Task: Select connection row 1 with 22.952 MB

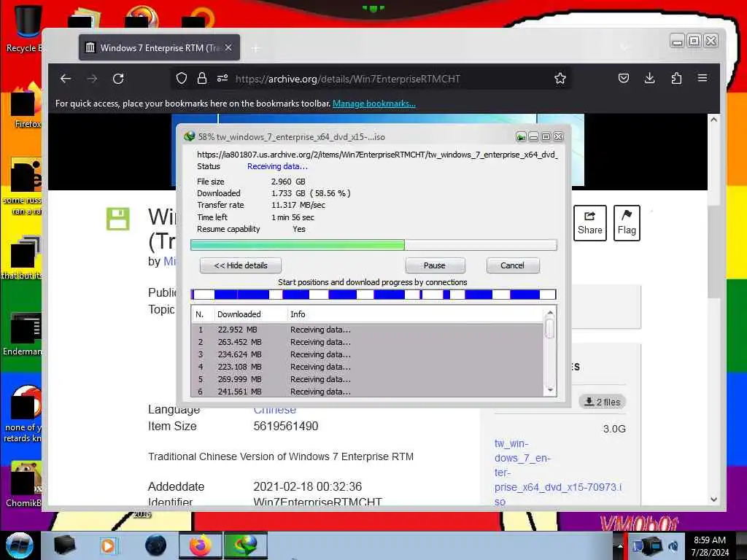Action: [368, 330]
